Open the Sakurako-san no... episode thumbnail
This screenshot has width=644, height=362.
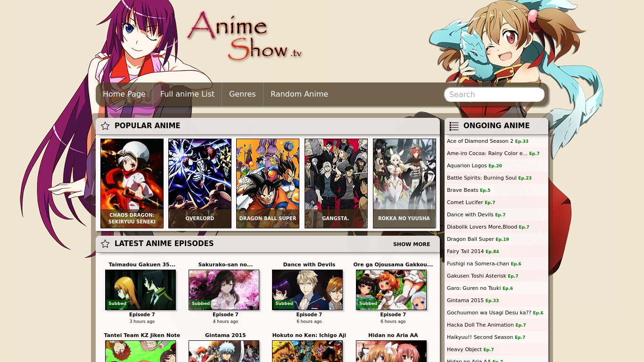[224, 289]
